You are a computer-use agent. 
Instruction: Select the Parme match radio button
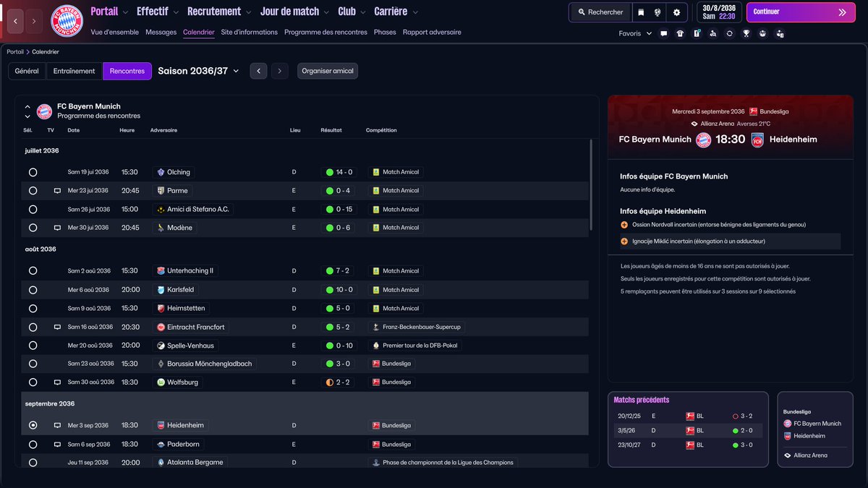tap(33, 191)
